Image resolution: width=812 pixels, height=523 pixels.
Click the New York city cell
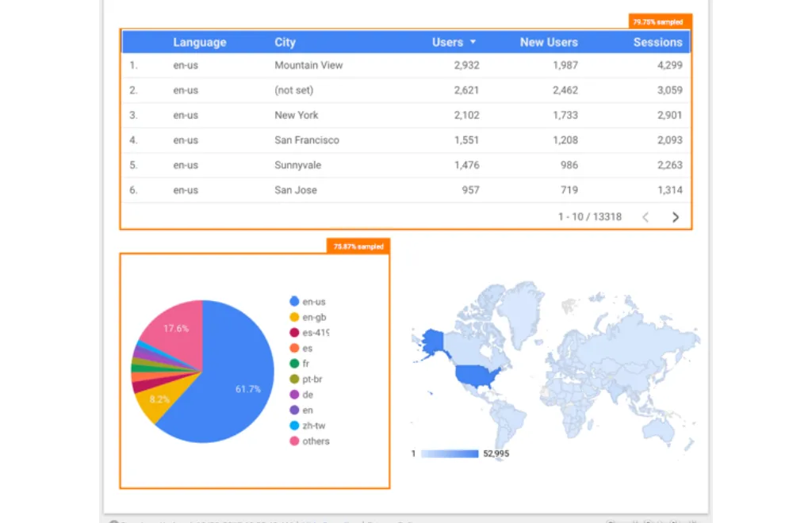coord(297,115)
